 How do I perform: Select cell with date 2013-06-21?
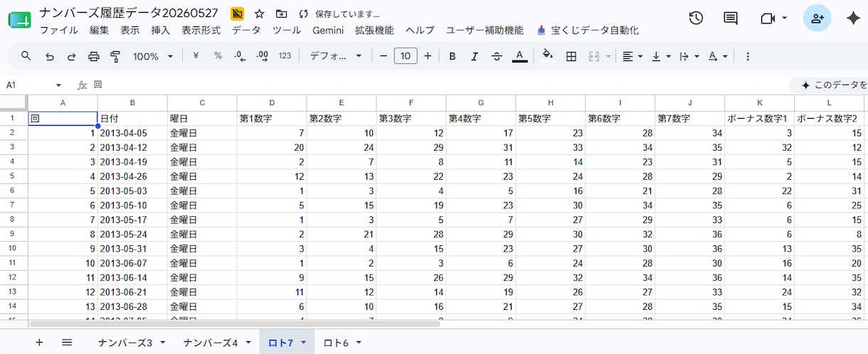pyautogui.click(x=132, y=292)
